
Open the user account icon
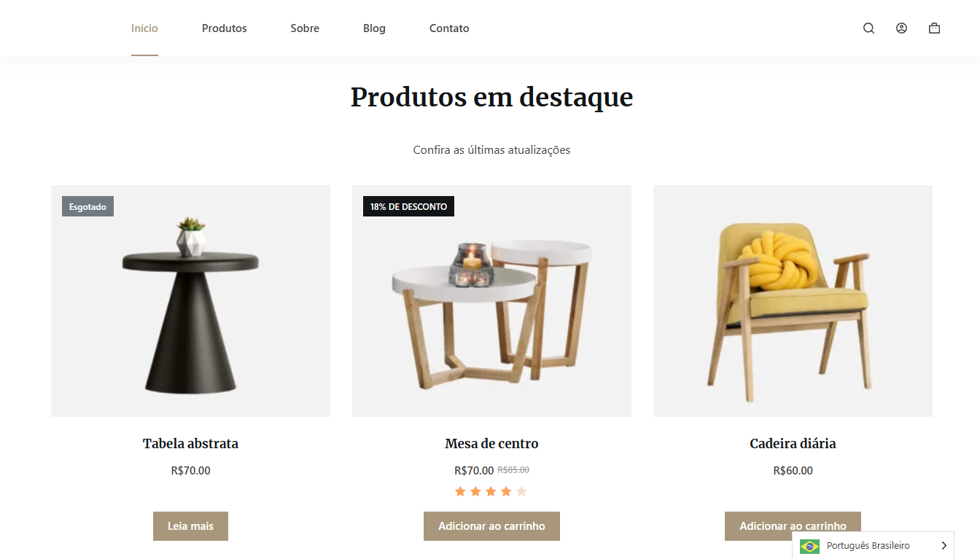(x=901, y=28)
